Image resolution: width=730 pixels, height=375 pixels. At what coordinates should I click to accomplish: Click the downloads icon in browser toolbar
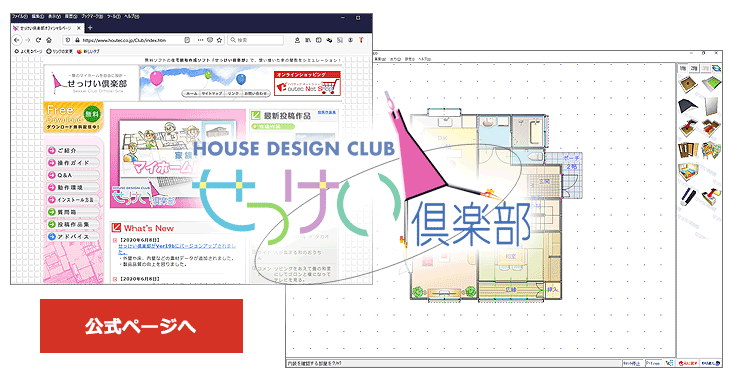[x=297, y=40]
